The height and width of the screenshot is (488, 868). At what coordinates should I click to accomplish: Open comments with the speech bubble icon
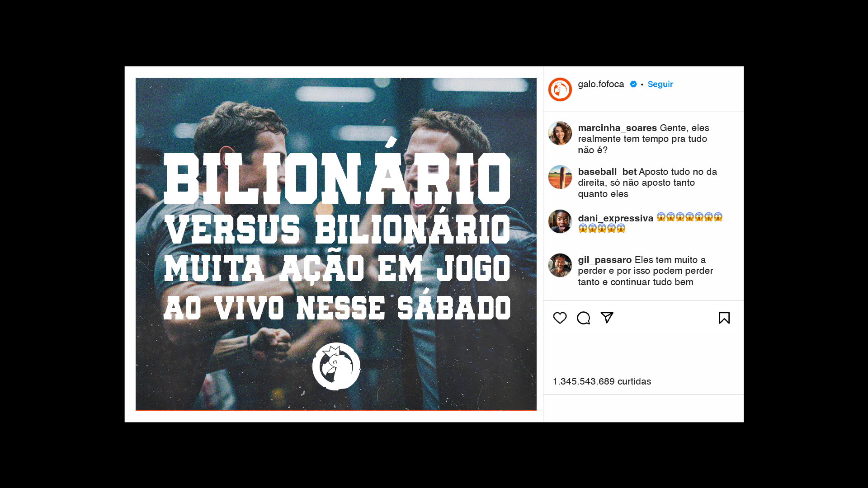coord(583,318)
